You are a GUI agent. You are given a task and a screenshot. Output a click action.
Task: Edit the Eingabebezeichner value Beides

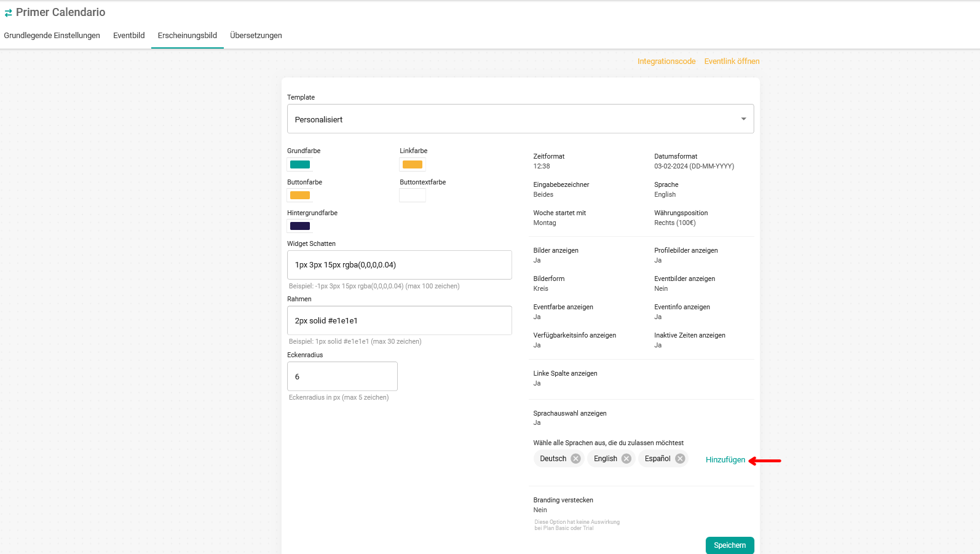pos(543,195)
